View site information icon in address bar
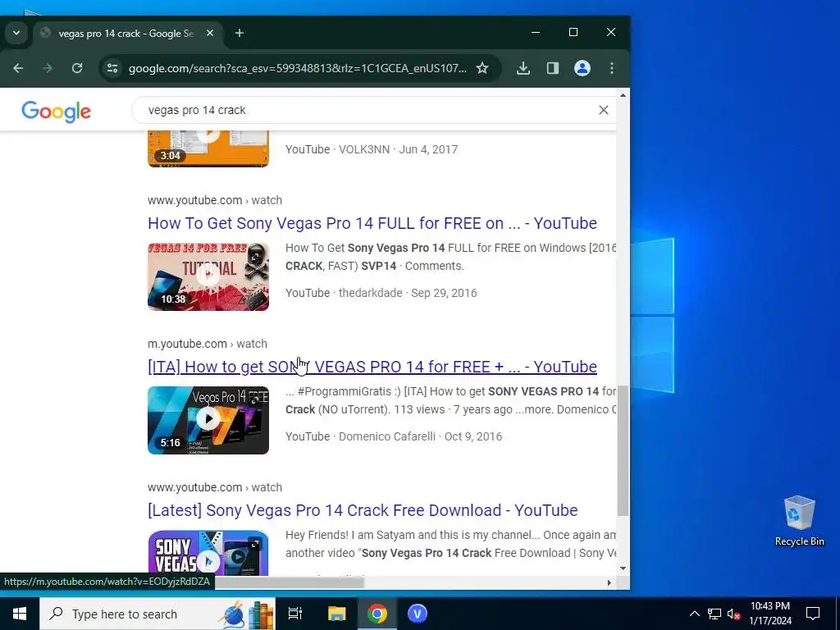Screen dimensions: 840x630 tap(112, 68)
